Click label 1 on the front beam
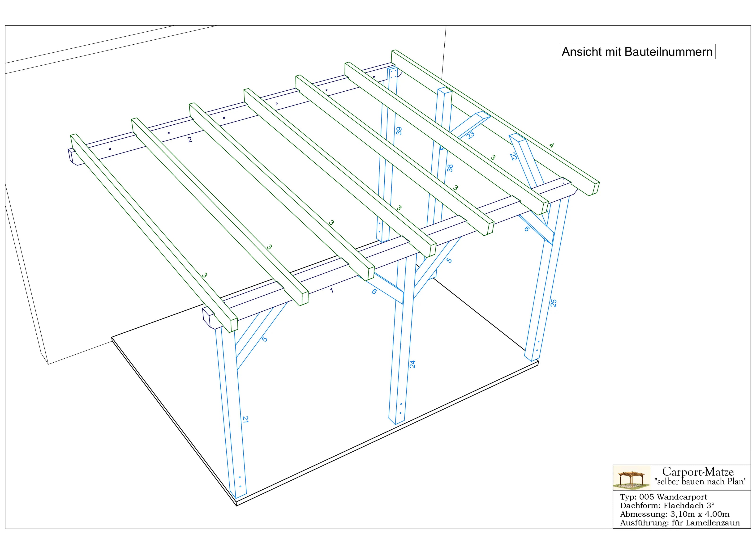 [x=332, y=291]
